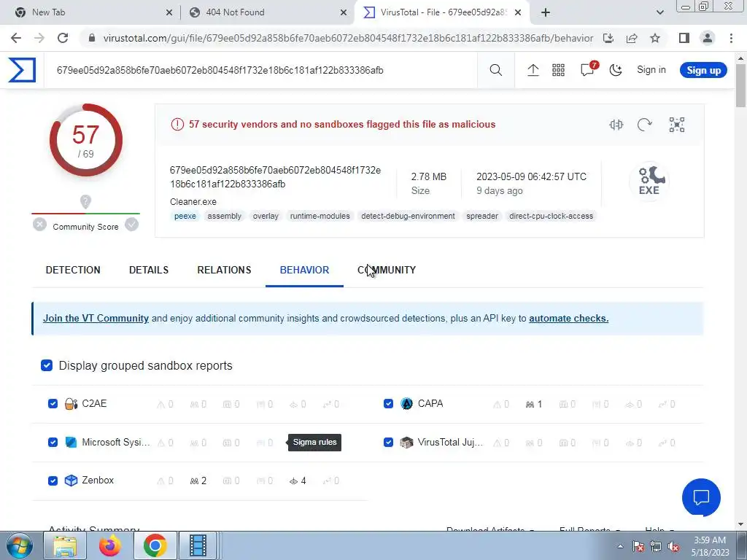Open a new browser tab with plus
Screen dimensions: 747x560
(x=546, y=12)
